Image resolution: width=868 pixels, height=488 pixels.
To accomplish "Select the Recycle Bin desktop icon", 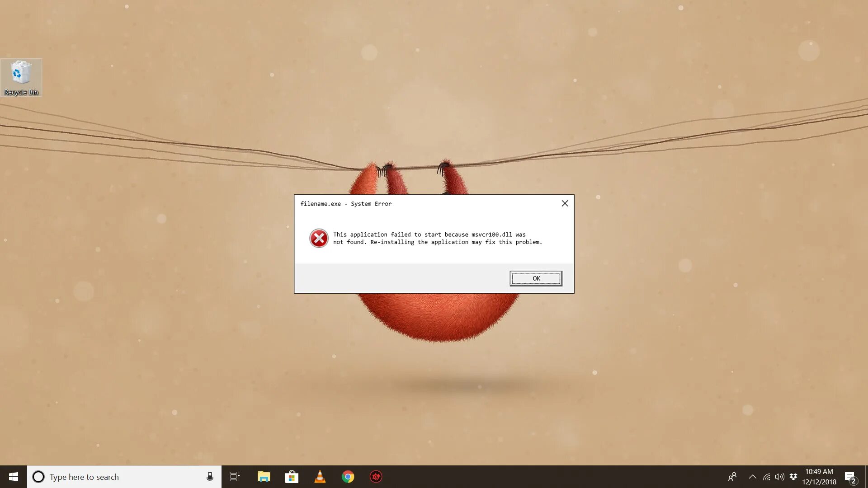I will 21,77.
